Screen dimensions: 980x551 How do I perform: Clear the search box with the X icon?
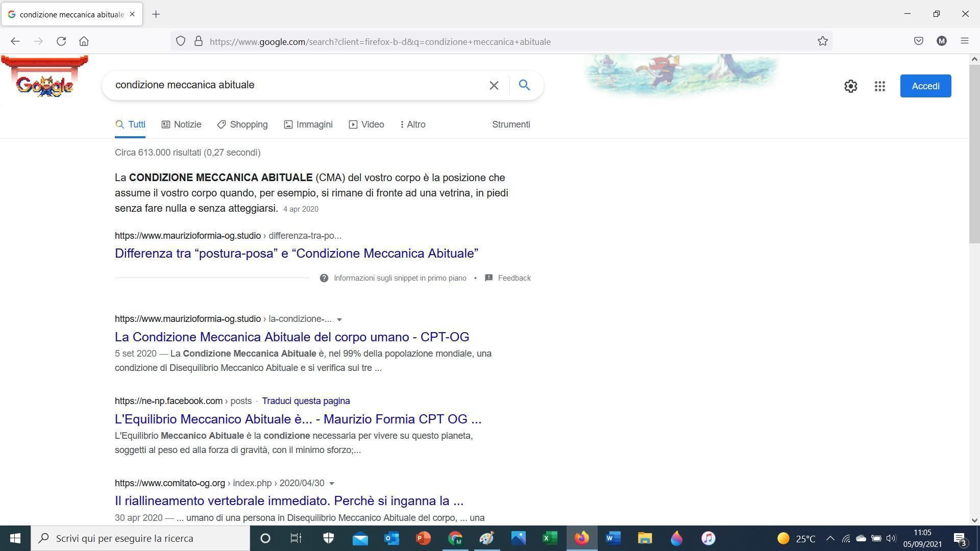[x=494, y=85]
